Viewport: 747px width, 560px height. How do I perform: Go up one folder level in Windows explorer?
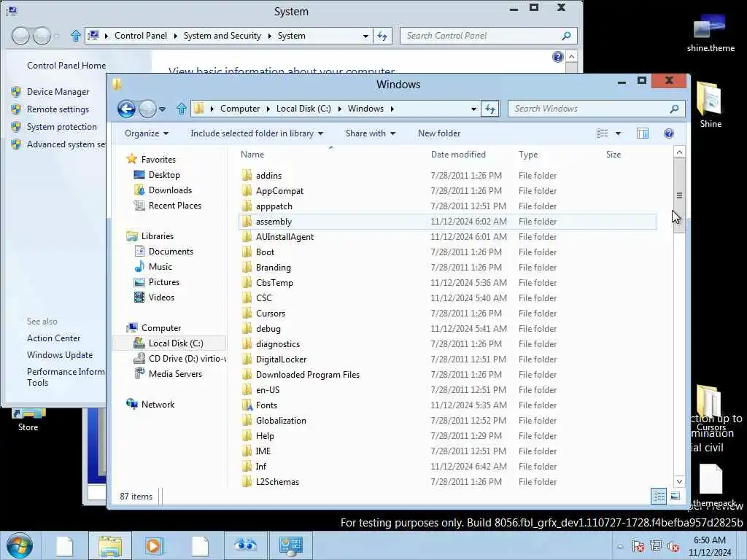(x=182, y=109)
